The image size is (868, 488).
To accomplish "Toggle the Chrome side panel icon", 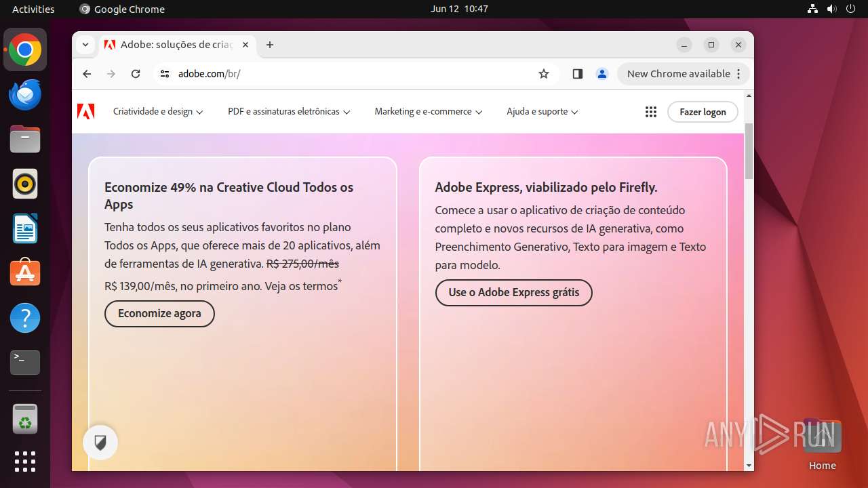I will point(578,74).
